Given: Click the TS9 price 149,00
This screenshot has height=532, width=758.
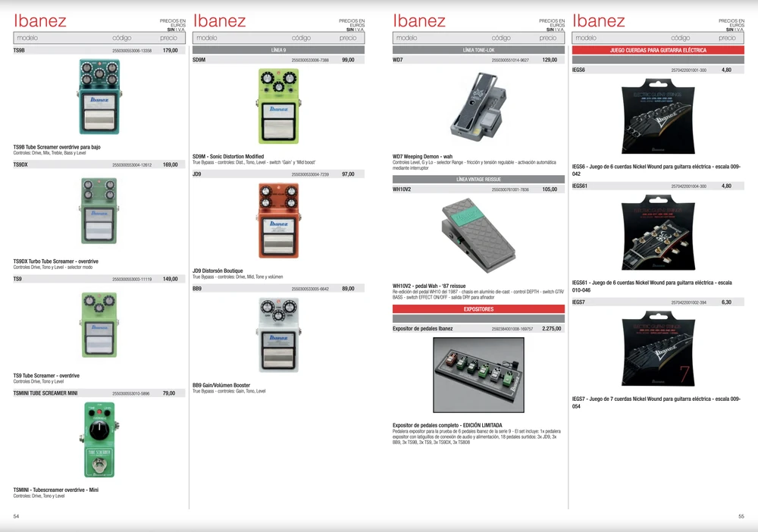Looking at the screenshot, I should coord(170,279).
